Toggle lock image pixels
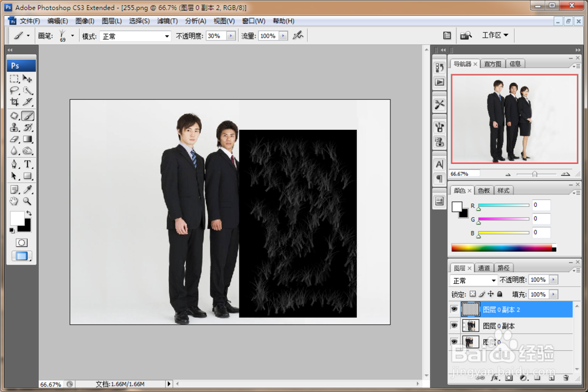588x392 pixels. (482, 294)
